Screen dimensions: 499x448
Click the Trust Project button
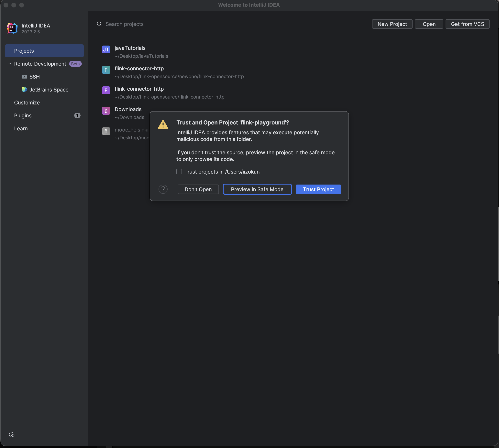pos(318,189)
